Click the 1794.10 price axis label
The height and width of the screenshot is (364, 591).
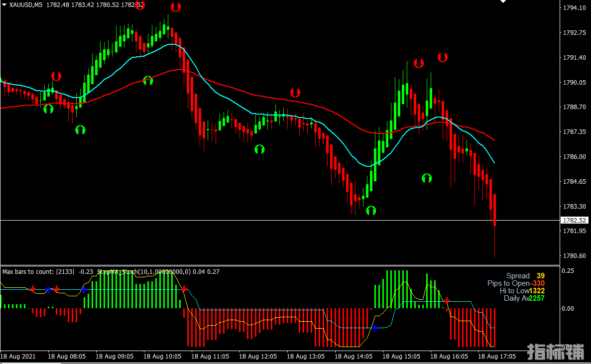pos(574,8)
